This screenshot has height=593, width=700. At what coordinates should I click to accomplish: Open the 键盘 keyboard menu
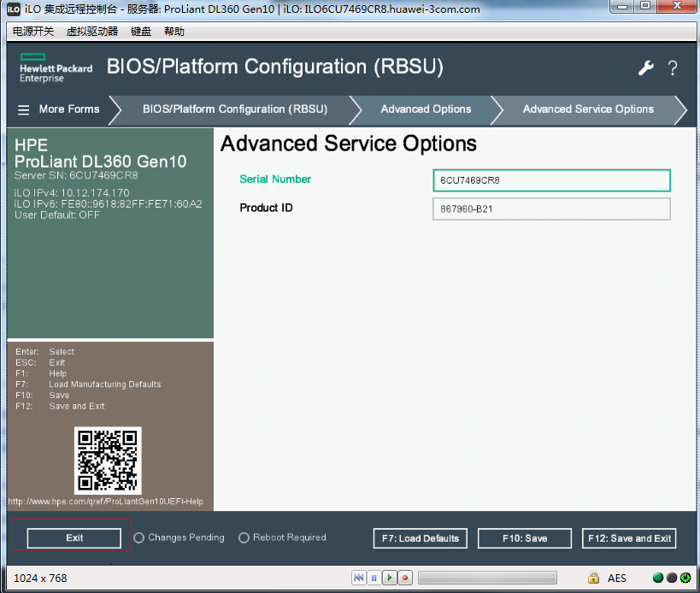tap(141, 32)
